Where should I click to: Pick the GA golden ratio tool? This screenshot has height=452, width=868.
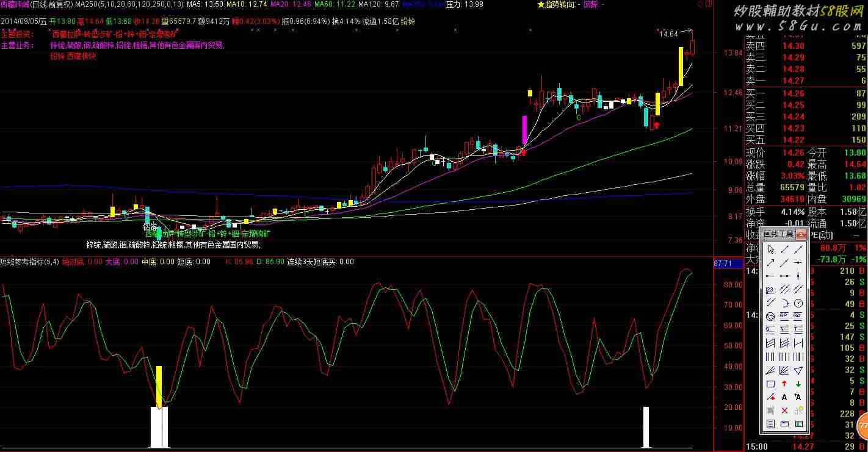pos(798,317)
